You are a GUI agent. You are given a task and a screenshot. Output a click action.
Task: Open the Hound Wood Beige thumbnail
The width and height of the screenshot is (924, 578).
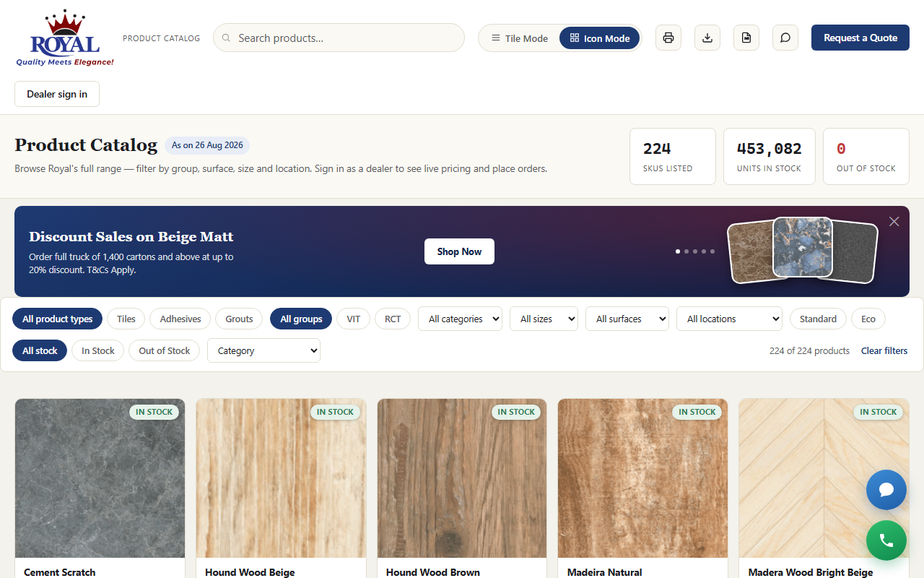point(281,478)
